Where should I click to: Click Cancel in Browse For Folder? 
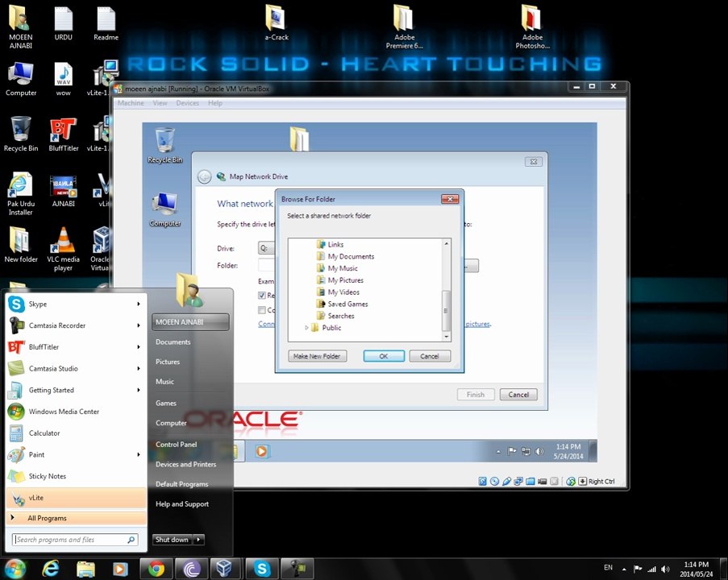[x=430, y=356]
